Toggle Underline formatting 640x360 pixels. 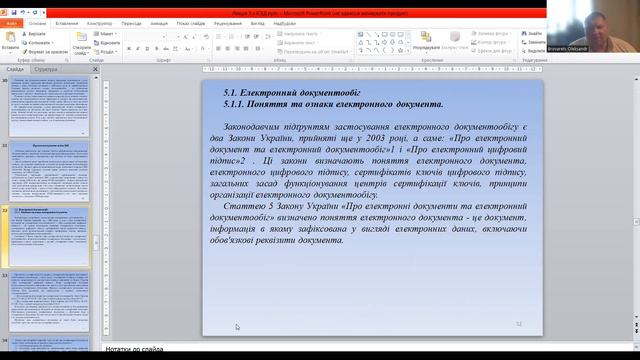point(147,49)
